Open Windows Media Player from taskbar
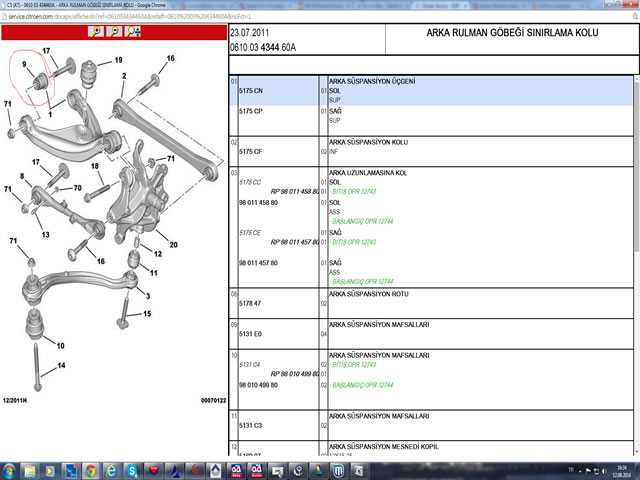This screenshot has height=480, width=640. point(50,471)
